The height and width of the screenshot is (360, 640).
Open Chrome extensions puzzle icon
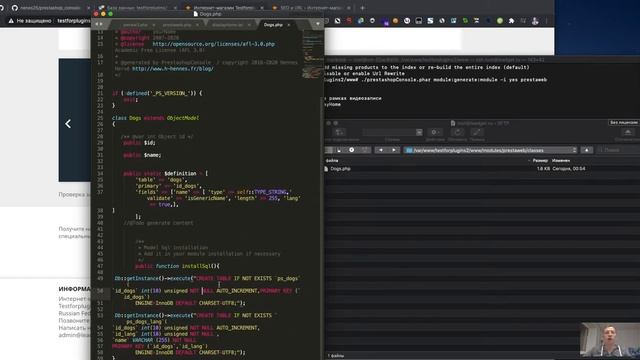pyautogui.click(x=511, y=21)
